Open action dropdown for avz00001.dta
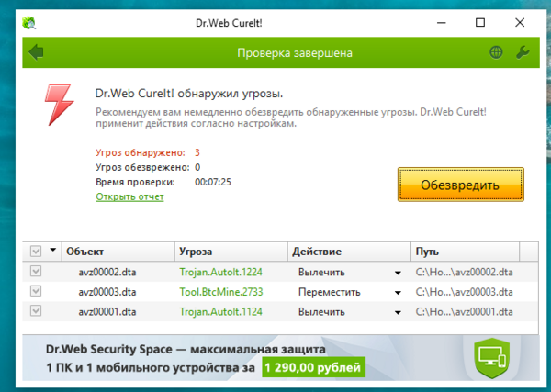Viewport: 551px width, 392px height. 398,312
